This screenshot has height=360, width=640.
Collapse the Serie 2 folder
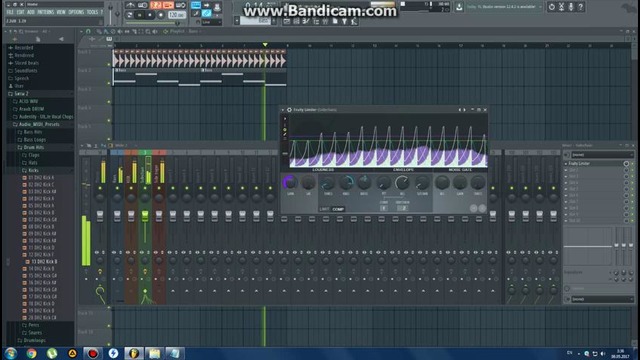(21, 93)
